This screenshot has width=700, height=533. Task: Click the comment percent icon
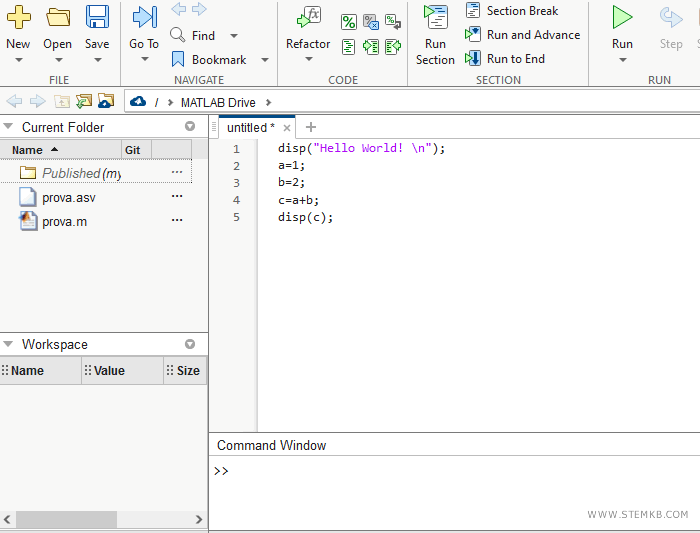point(348,22)
